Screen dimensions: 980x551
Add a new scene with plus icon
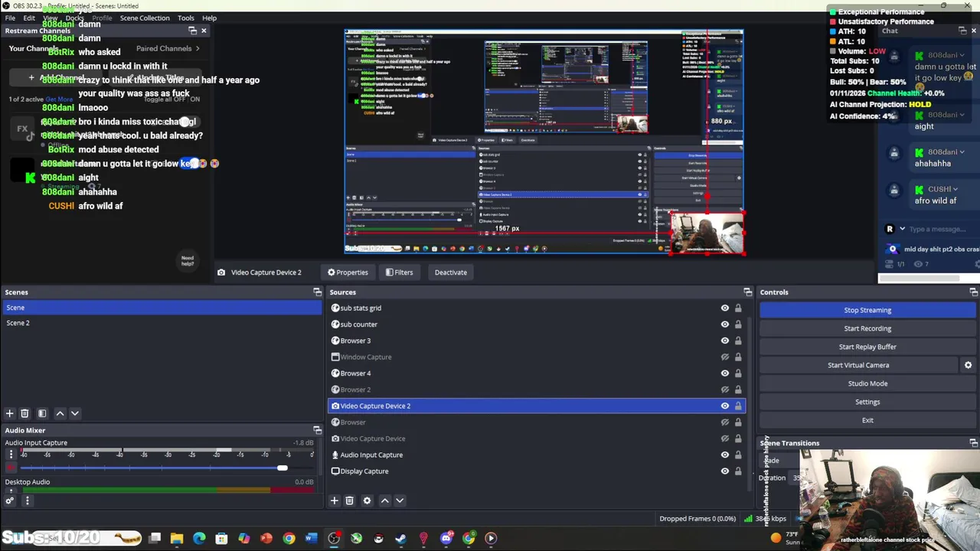tap(10, 413)
